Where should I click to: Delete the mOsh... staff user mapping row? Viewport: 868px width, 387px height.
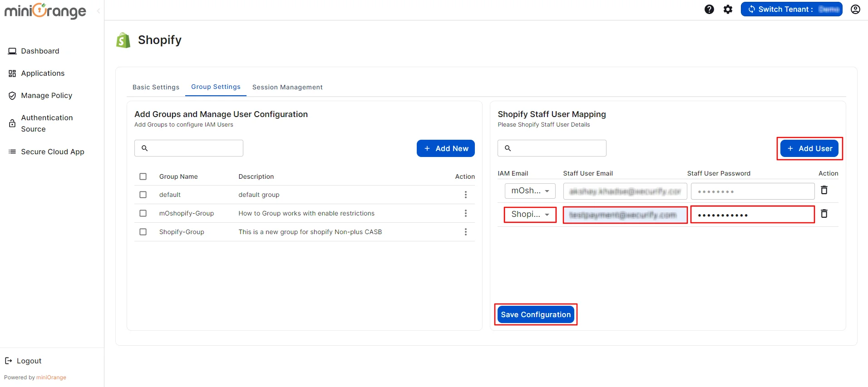click(x=824, y=190)
